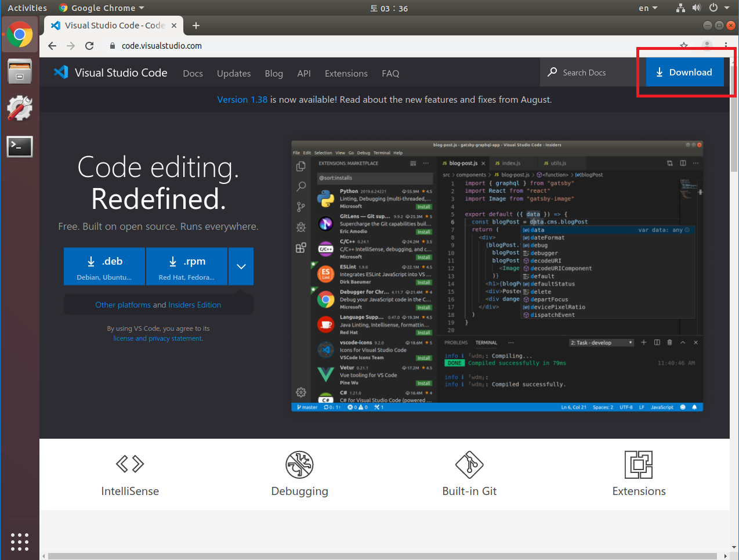Open the settings tools app in the dock
Screen dimensions: 739x560
tap(20, 108)
